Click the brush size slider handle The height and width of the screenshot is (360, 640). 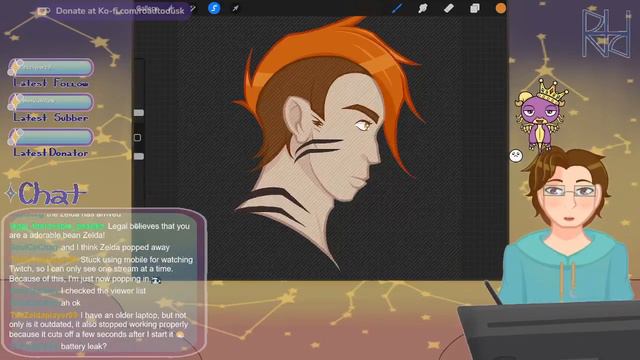coord(139,113)
